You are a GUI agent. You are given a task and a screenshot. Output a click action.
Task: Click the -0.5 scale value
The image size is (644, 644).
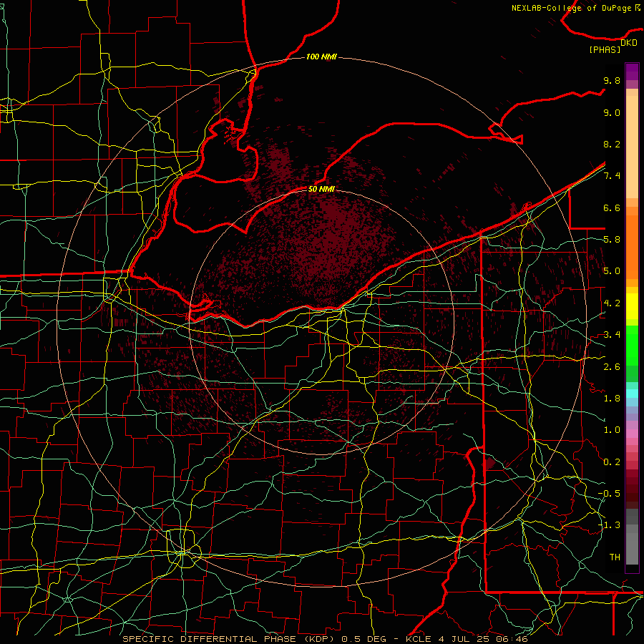[x=609, y=494]
